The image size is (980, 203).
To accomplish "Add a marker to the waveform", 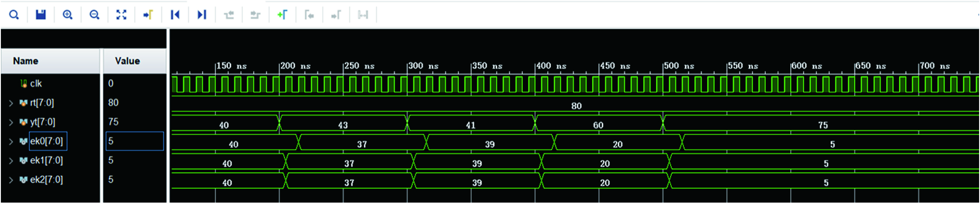I will 282,15.
